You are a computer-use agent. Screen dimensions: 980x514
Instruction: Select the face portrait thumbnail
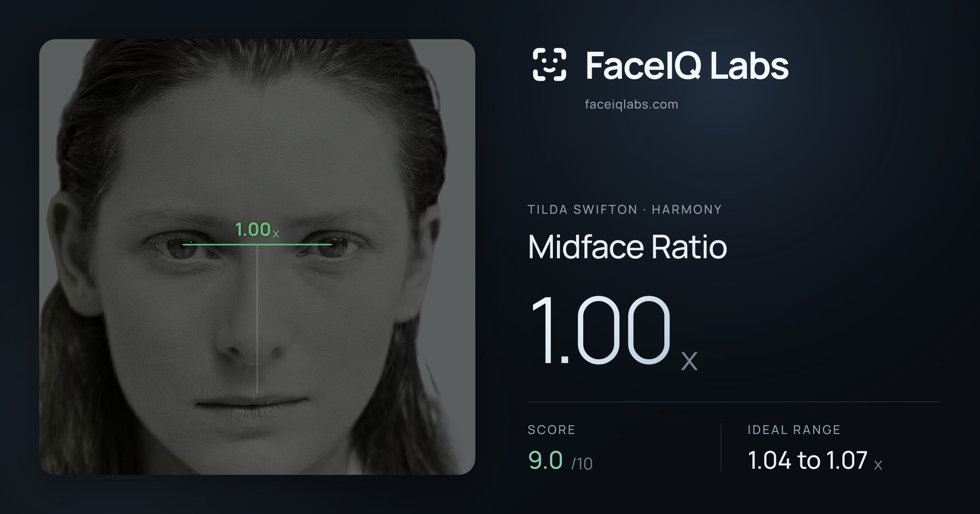(257, 257)
